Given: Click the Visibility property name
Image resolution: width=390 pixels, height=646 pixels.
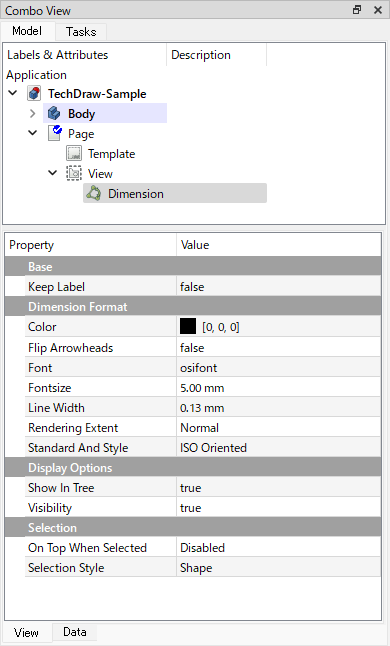Looking at the screenshot, I should pyautogui.click(x=50, y=508).
